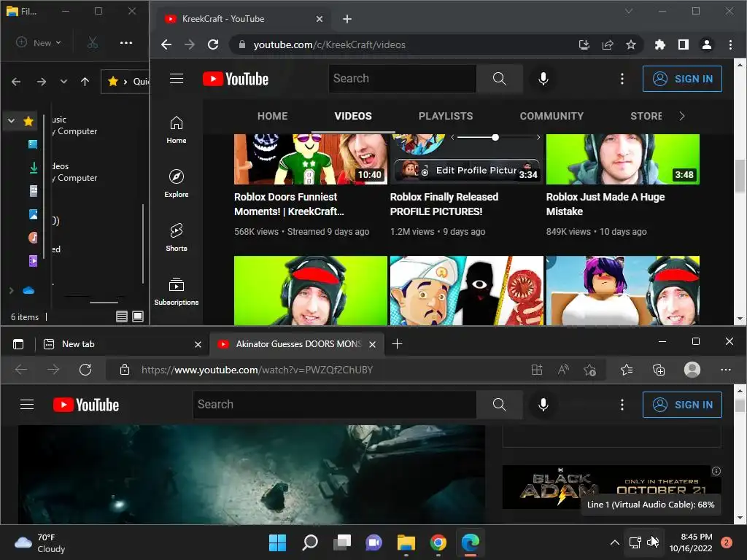
Task: Open Edge collections icon
Action: click(x=659, y=370)
